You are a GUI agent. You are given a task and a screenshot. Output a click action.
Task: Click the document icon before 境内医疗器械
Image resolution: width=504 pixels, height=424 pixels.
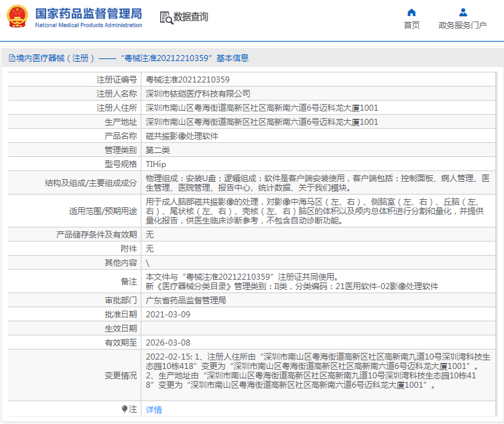click(x=11, y=58)
